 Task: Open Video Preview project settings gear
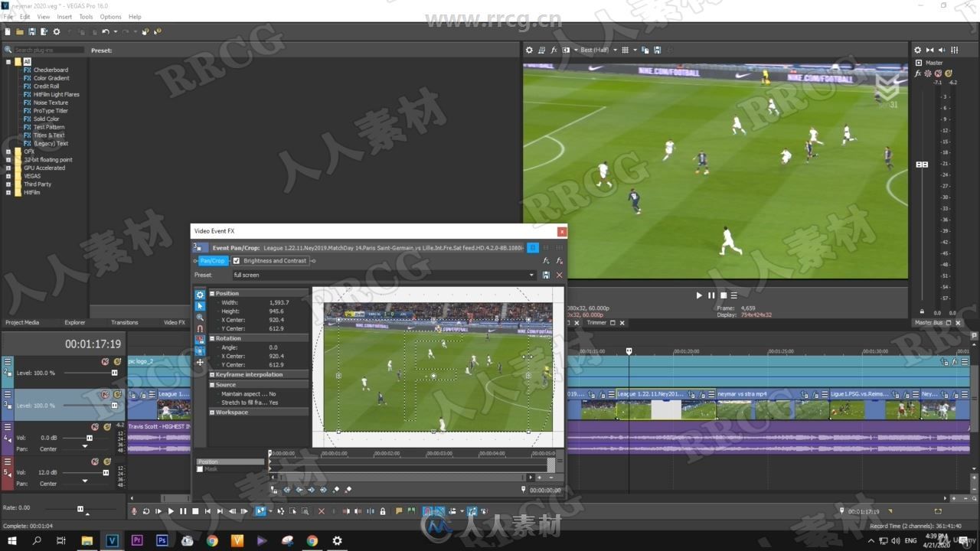pos(529,50)
